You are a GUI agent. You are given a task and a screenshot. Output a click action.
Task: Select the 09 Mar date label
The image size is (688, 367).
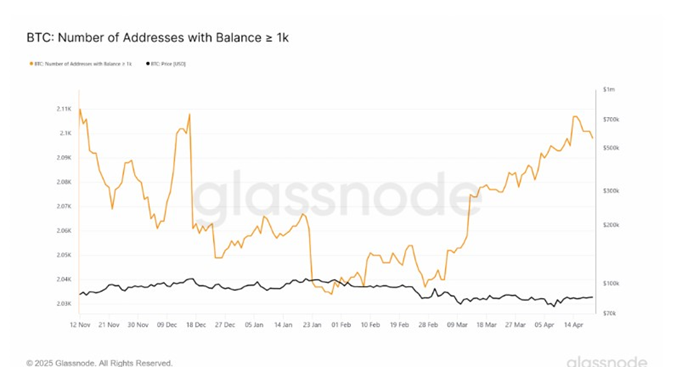(457, 325)
